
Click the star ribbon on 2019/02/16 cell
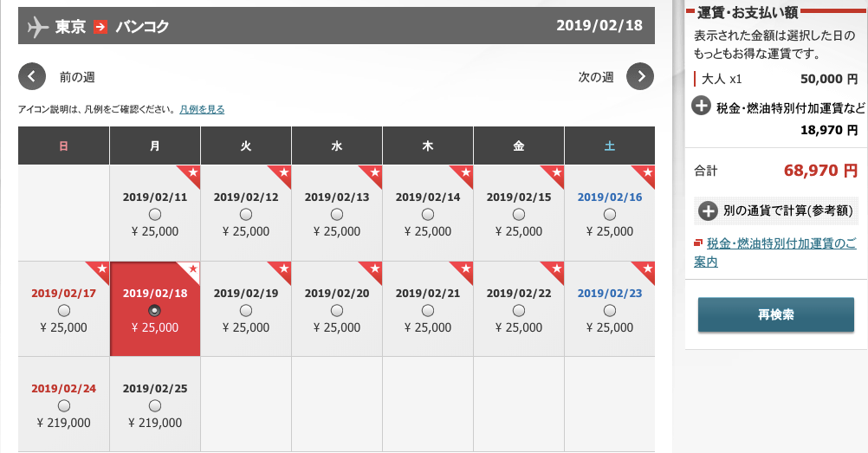[x=645, y=175]
